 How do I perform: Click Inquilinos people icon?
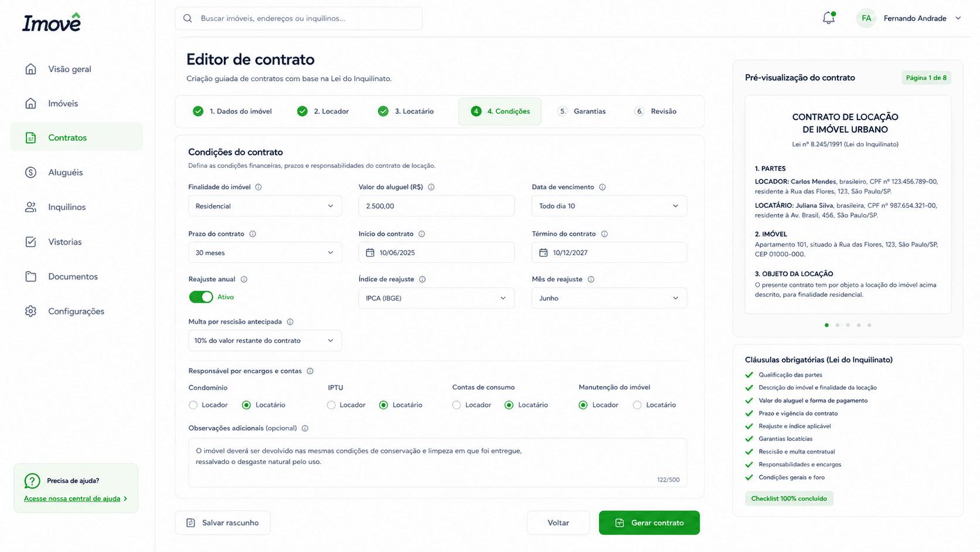point(31,207)
